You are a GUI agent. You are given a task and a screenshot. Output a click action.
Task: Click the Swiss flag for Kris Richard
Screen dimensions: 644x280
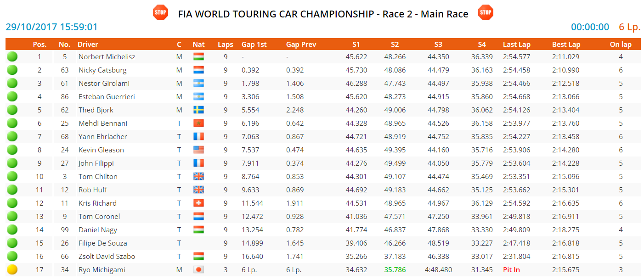(x=198, y=203)
